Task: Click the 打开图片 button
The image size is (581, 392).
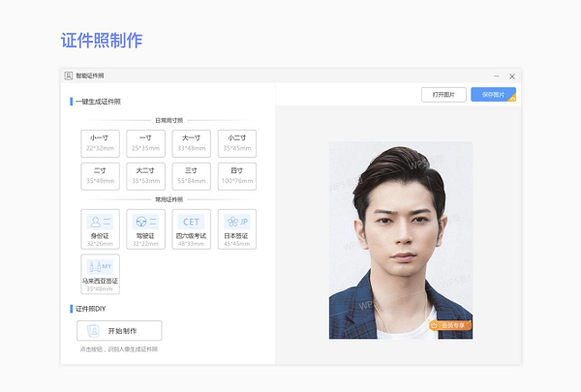Action: [x=443, y=95]
